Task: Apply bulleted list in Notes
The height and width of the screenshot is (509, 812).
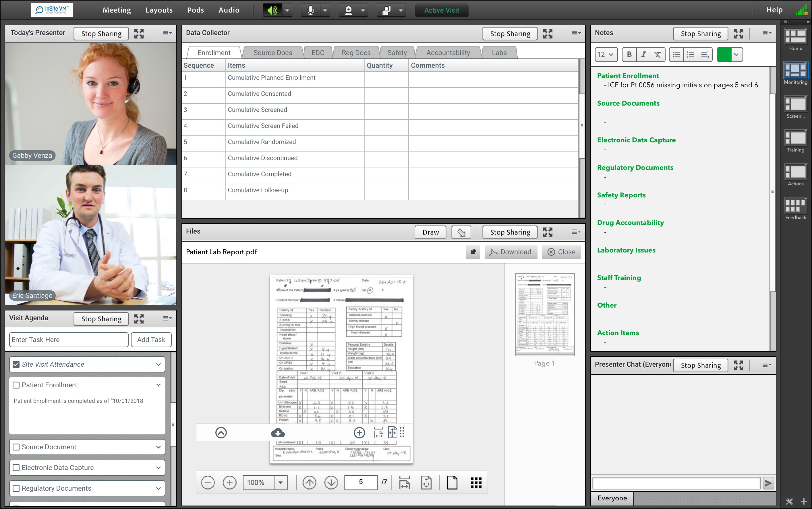Action: 676,54
